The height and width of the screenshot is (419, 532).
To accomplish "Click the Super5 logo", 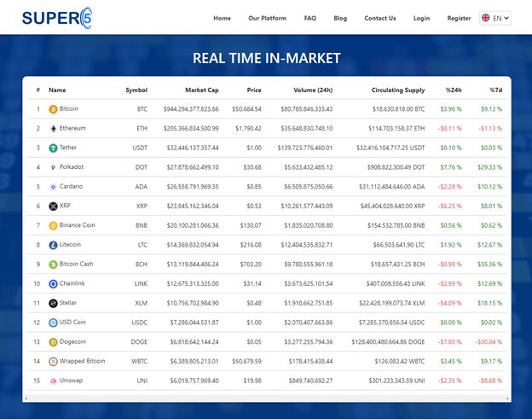I will (x=57, y=18).
